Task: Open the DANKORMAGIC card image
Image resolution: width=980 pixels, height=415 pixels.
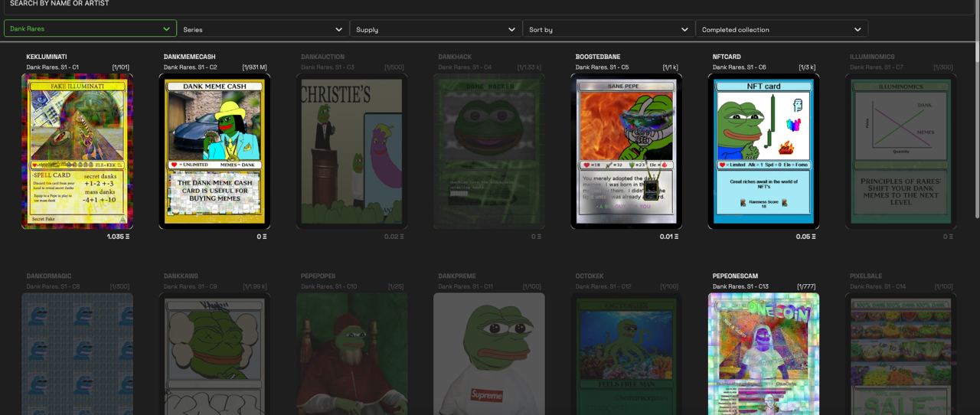Action: [x=77, y=354]
